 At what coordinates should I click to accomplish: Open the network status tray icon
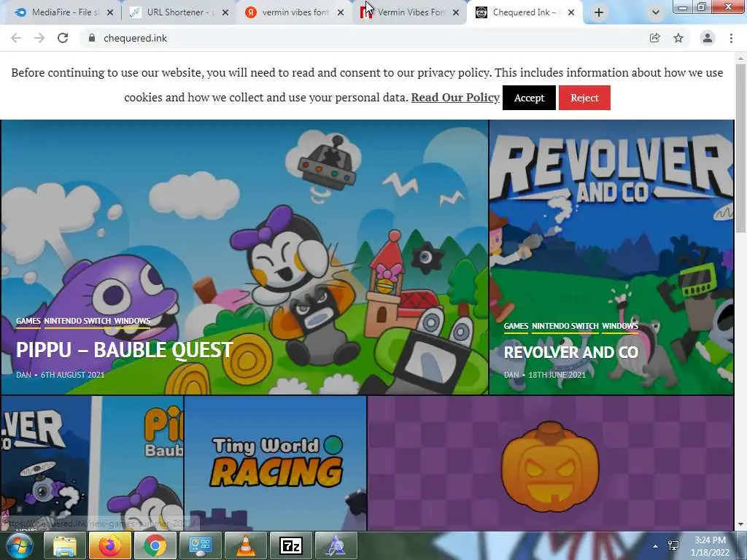click(x=673, y=545)
